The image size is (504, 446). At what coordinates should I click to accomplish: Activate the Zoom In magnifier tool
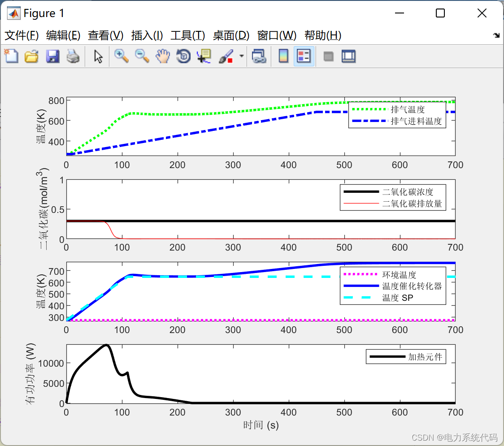tap(121, 56)
